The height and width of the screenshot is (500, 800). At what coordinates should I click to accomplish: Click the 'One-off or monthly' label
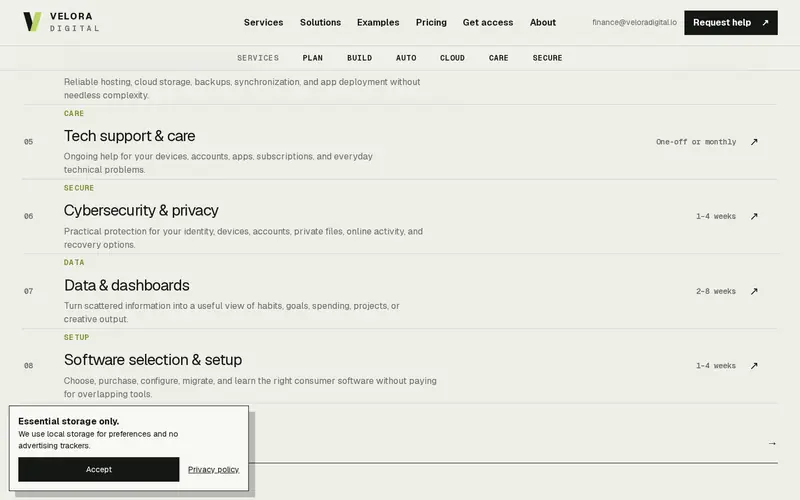tap(696, 142)
